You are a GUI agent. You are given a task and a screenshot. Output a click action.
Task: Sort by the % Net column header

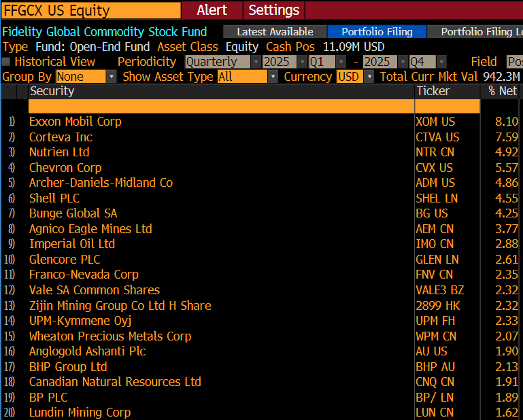point(503,91)
